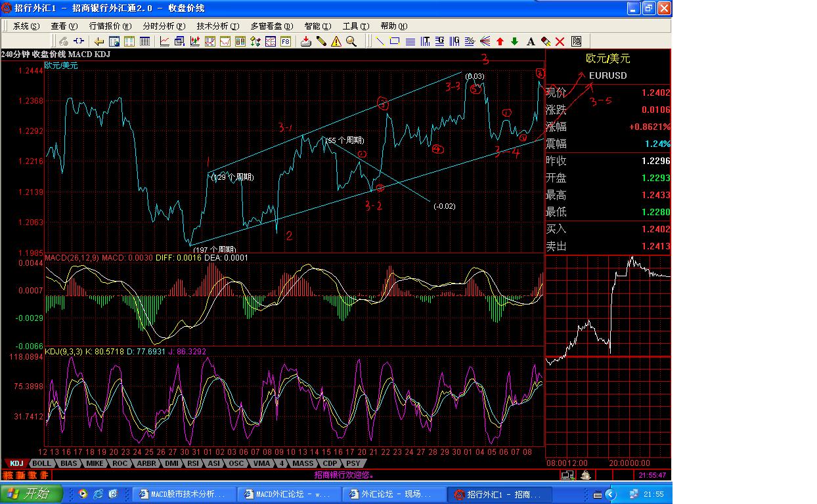Switch to the DMI indicator tab
Image resolution: width=817 pixels, height=504 pixels.
(x=171, y=463)
